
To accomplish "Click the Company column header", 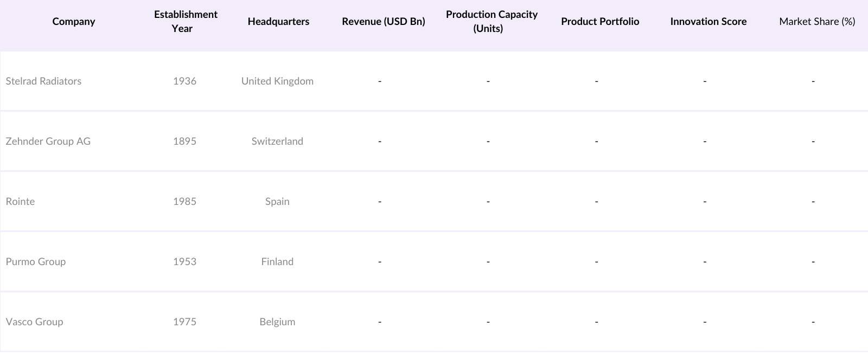I will pyautogui.click(x=74, y=22).
